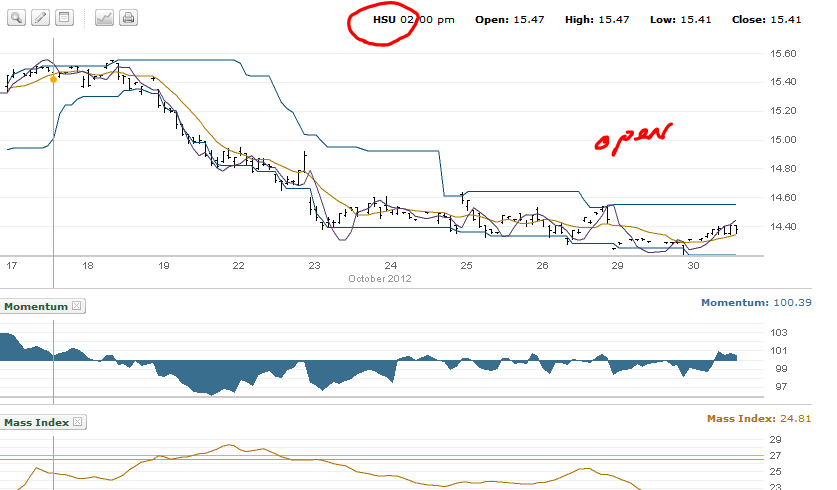Viewport: 837px width, 490px height.
Task: Click the 97 Momentum axis label
Action: (x=781, y=386)
